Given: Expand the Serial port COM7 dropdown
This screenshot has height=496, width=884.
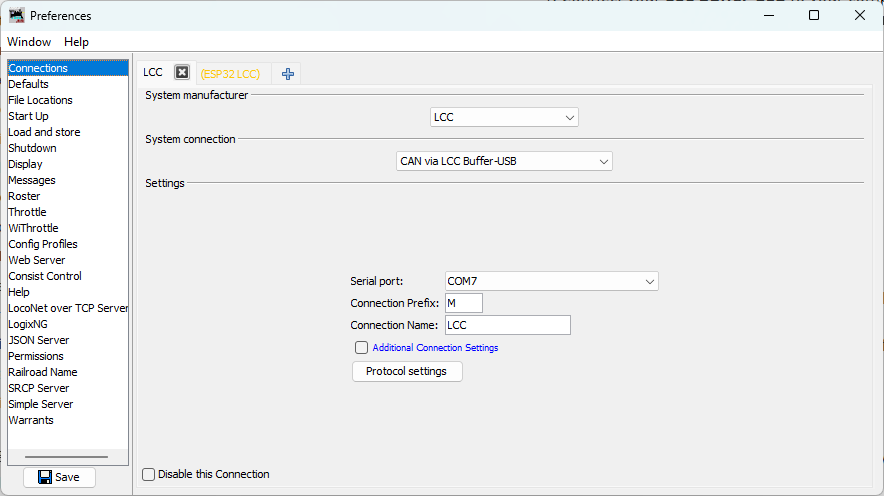Looking at the screenshot, I should 551,281.
